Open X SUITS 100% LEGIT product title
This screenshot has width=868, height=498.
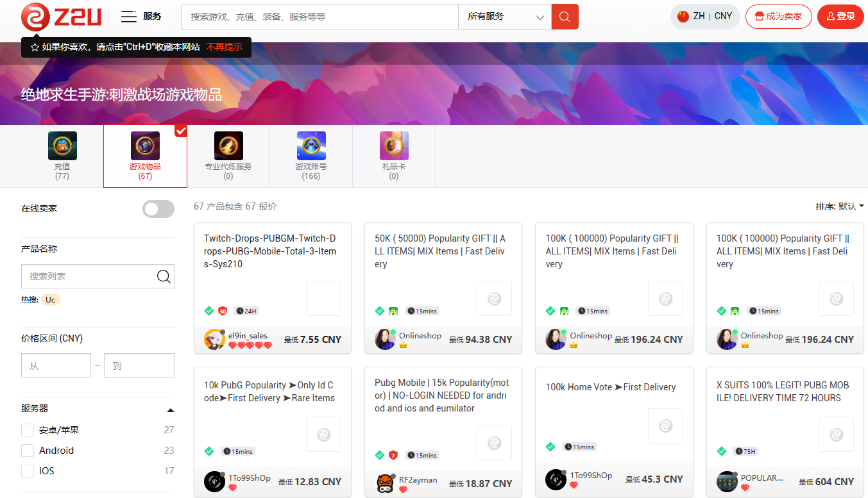click(x=783, y=392)
